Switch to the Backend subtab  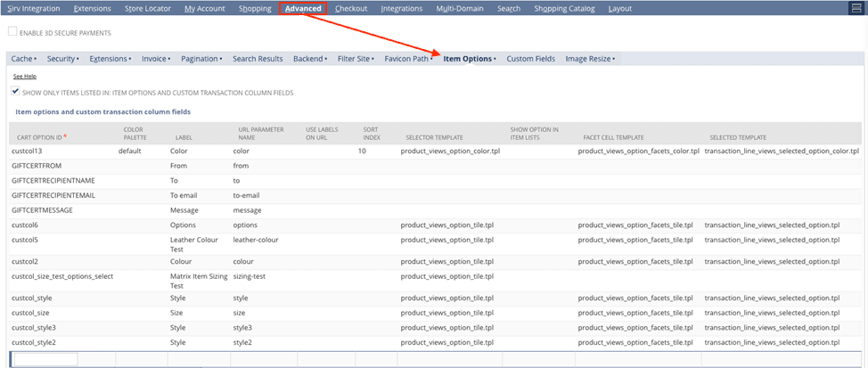pos(310,59)
